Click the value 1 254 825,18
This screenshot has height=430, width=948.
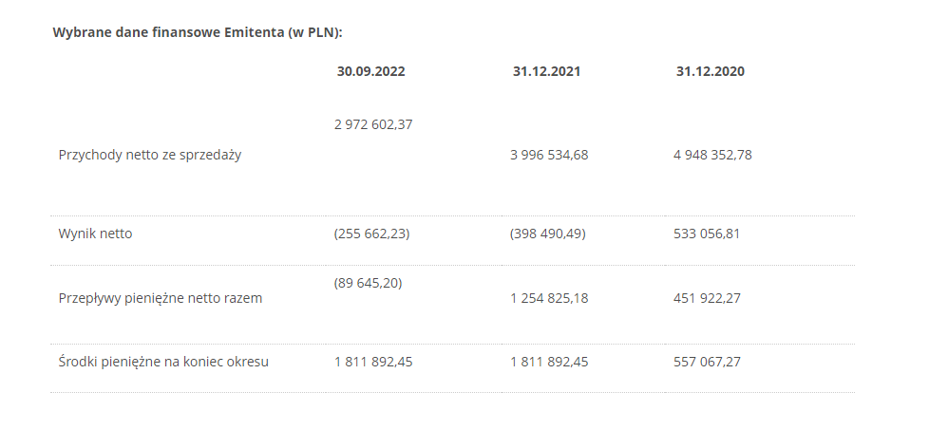[x=549, y=298]
